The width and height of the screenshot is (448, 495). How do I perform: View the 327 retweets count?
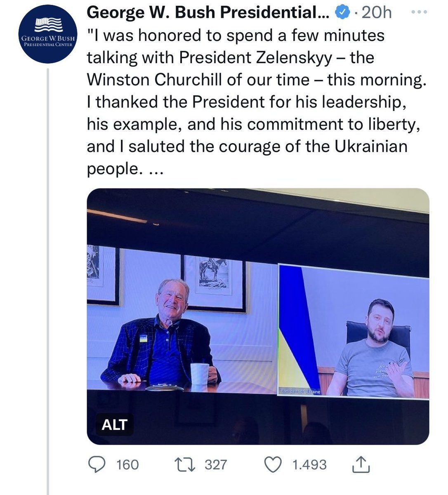216,465
